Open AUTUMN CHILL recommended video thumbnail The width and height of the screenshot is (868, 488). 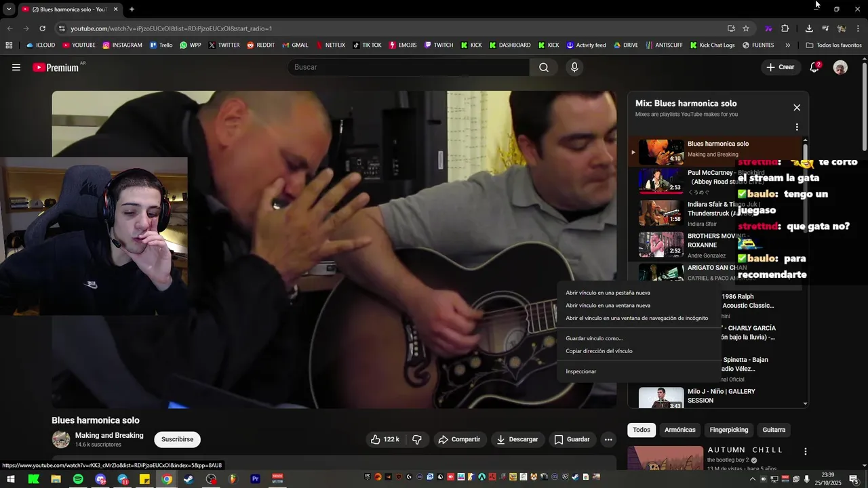pyautogui.click(x=665, y=458)
